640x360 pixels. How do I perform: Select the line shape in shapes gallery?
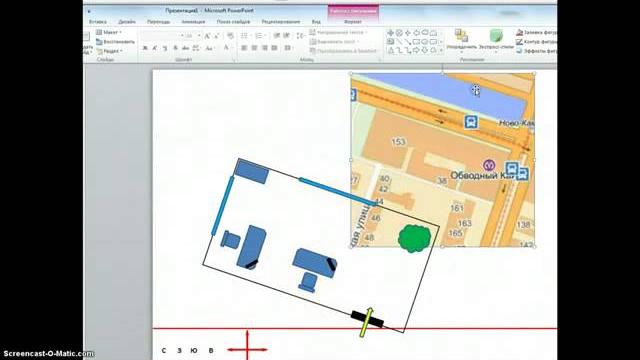tap(399, 42)
